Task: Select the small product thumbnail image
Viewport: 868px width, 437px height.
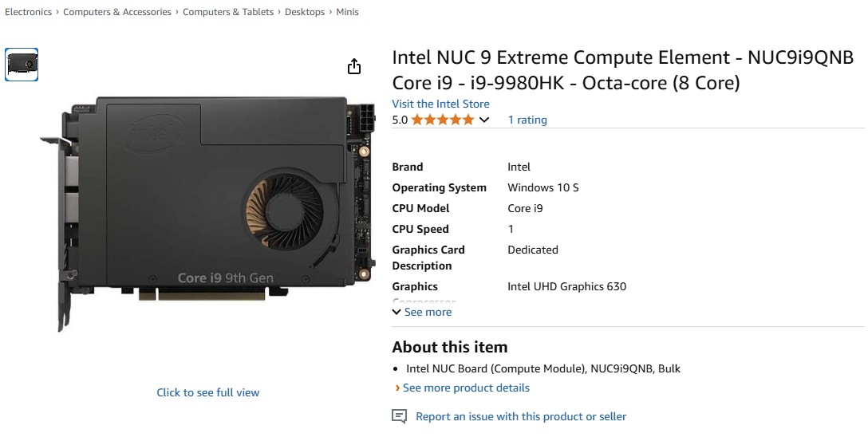Action: (x=22, y=65)
